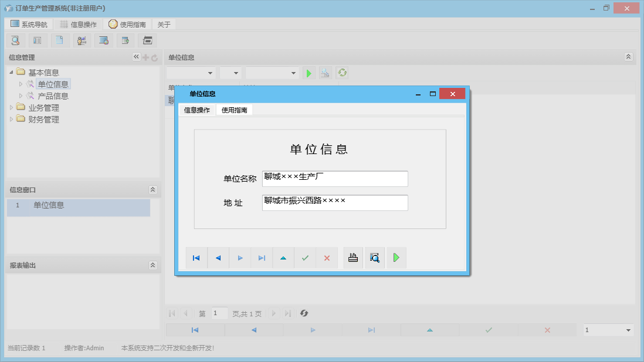Click the refresh icon in the query bar

pos(342,73)
